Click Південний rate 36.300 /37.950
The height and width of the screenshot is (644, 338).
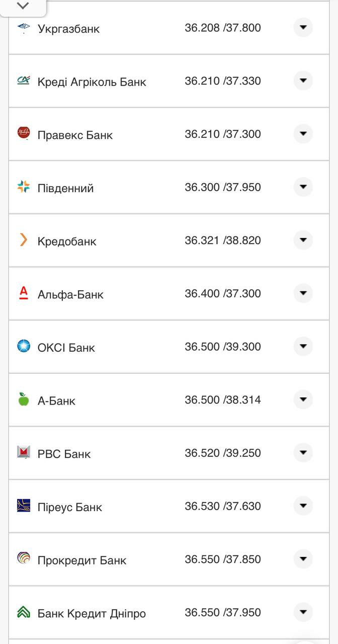(223, 187)
